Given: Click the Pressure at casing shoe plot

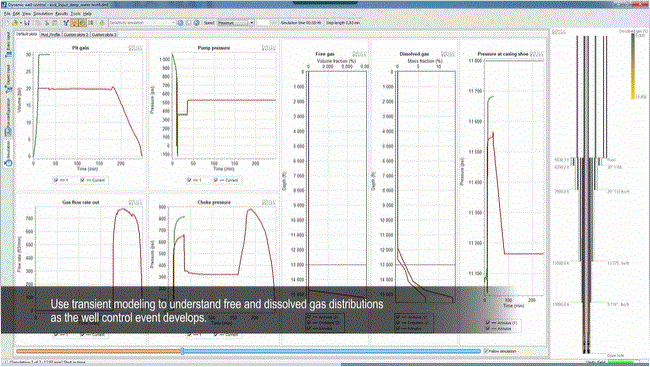Looking at the screenshot, I should tap(514, 177).
